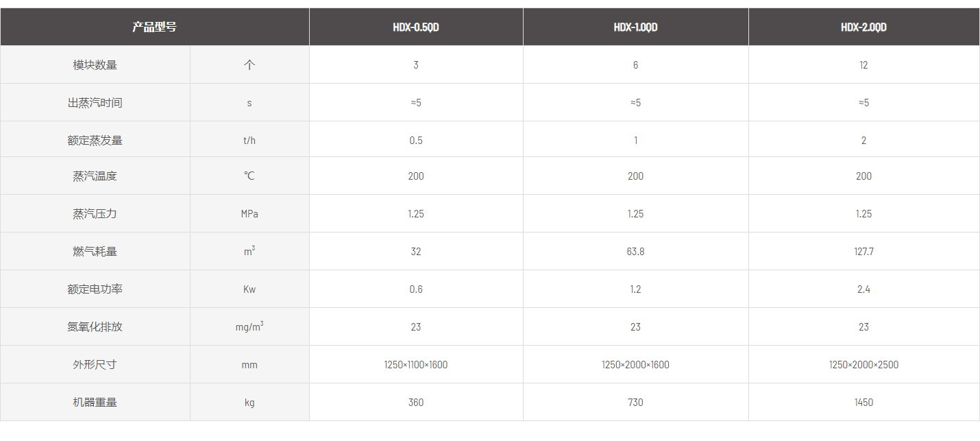Select the 外形尺寸 row label
The height and width of the screenshot is (441, 980).
(x=95, y=365)
